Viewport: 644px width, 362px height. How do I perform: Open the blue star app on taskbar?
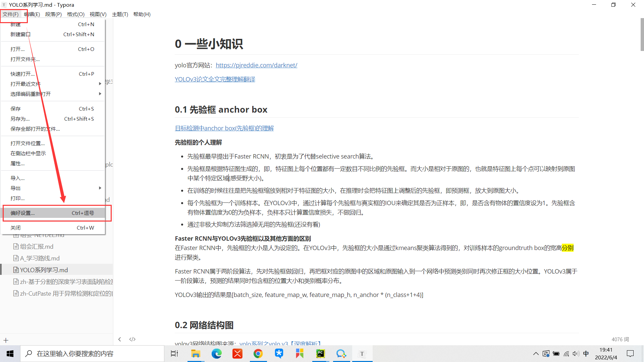(279, 354)
